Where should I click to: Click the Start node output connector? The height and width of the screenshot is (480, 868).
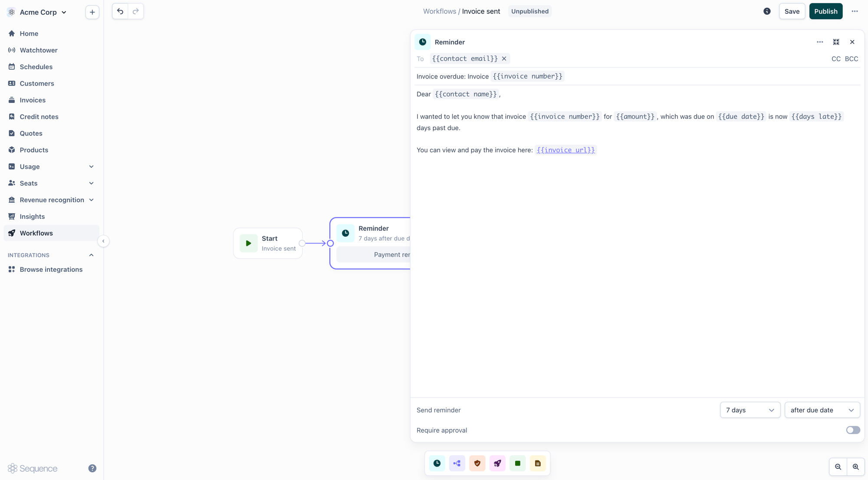[x=302, y=243]
